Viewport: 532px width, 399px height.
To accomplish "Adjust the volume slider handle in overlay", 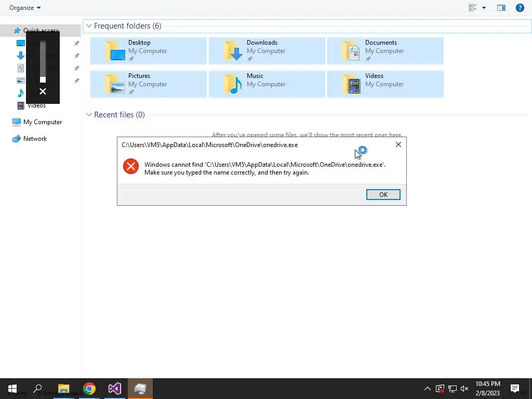I will tap(43, 79).
